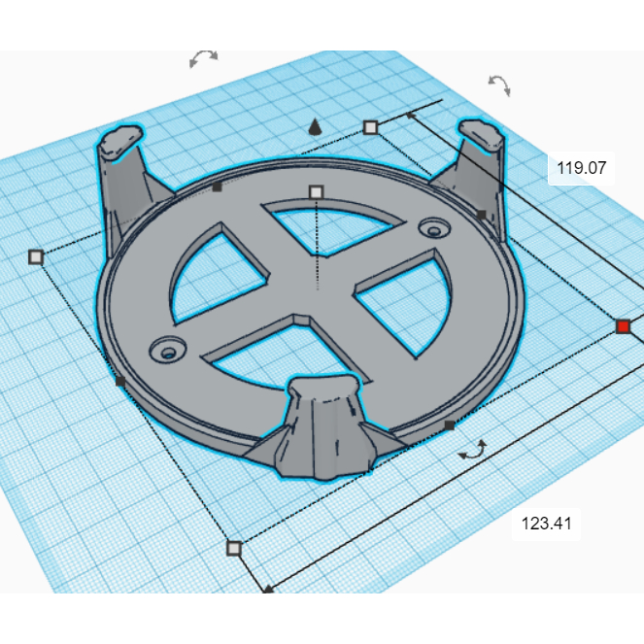Click the rotation arrow above the 119.07 label
The height and width of the screenshot is (644, 644).
498,85
